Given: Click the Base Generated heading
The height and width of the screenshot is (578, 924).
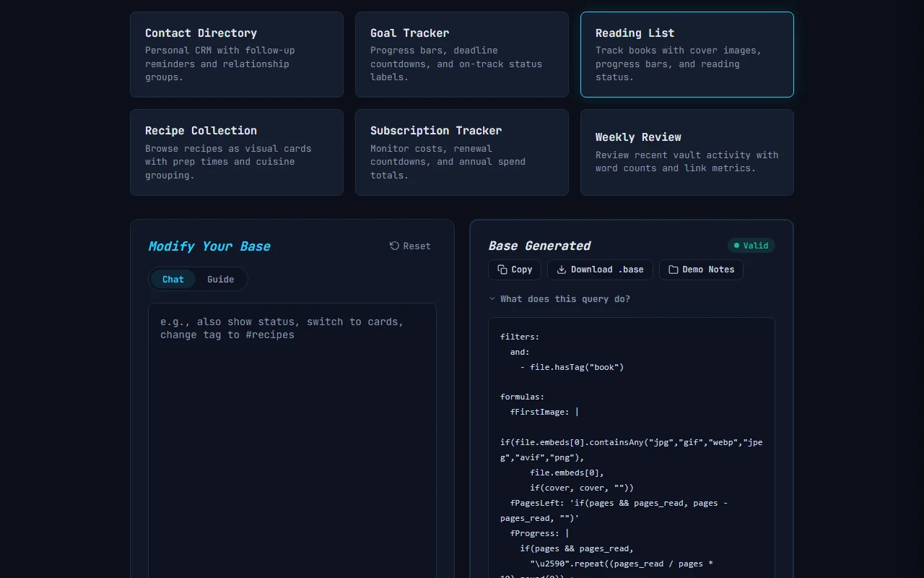Looking at the screenshot, I should click(539, 246).
